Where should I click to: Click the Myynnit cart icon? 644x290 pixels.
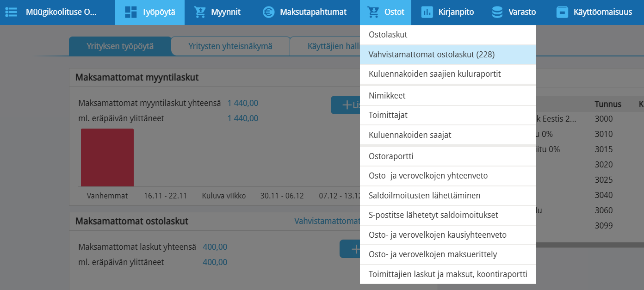coord(200,12)
